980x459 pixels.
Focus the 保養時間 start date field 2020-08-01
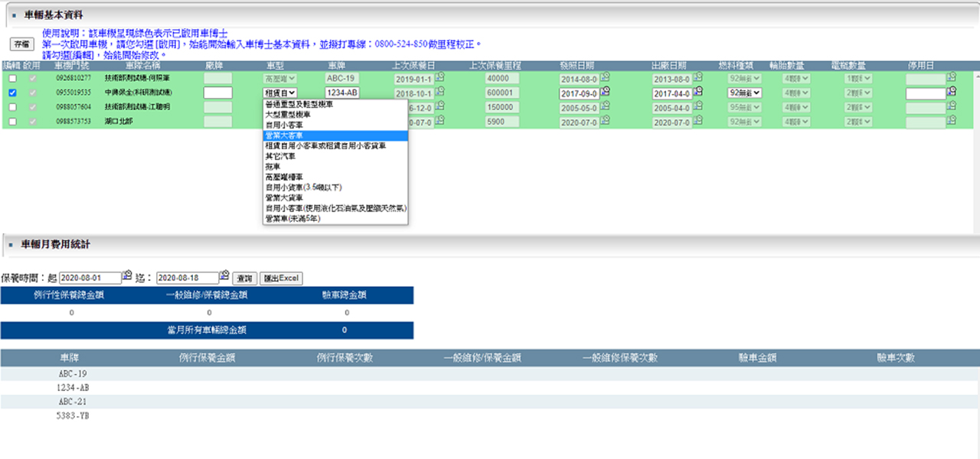(x=90, y=278)
